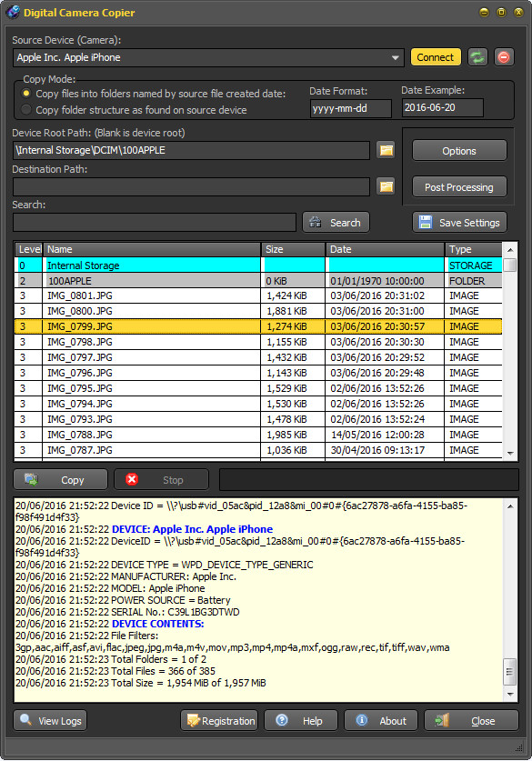Viewport: 532px width, 761px height.
Task: Click the Date Format input field
Action: pos(350,108)
